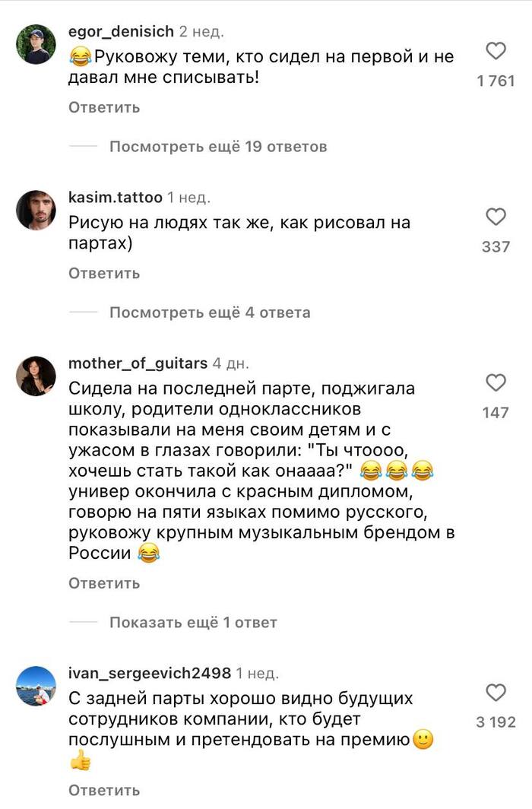Reply to kasim.tattoo's comment
Viewport: 532px width, 809px height.
pyautogui.click(x=104, y=273)
